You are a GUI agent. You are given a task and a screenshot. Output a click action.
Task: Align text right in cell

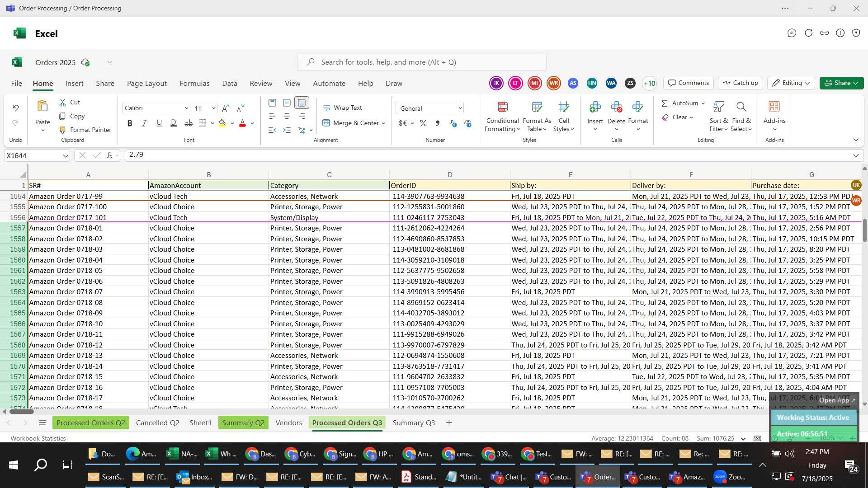click(302, 117)
